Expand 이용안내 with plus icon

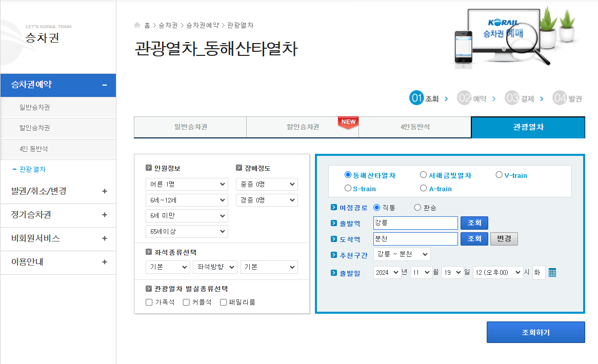point(105,262)
